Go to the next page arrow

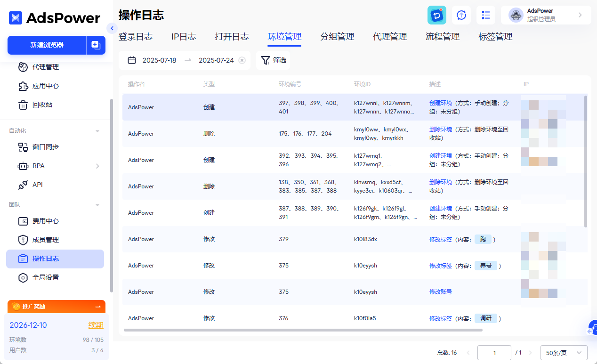[x=530, y=353]
